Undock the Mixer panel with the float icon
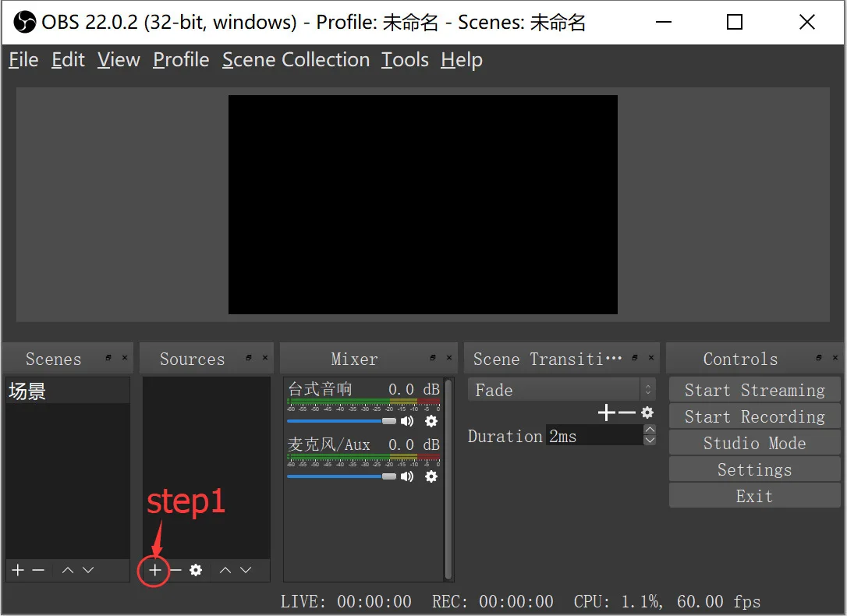The width and height of the screenshot is (847, 616). (433, 358)
